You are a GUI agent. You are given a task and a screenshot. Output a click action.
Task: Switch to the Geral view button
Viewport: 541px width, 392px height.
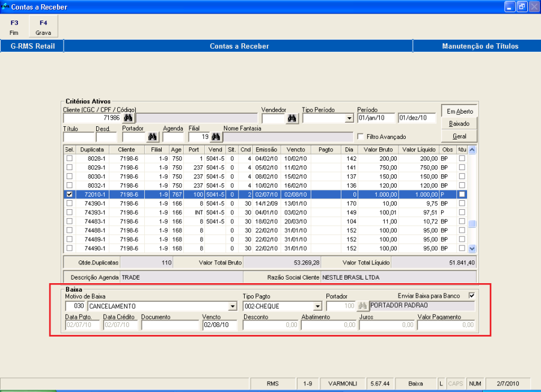(x=459, y=136)
